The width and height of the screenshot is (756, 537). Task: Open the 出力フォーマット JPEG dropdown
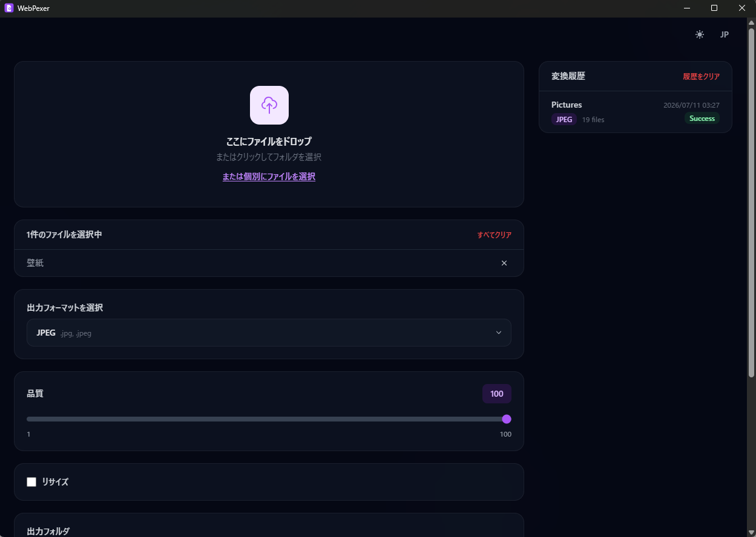pos(269,333)
